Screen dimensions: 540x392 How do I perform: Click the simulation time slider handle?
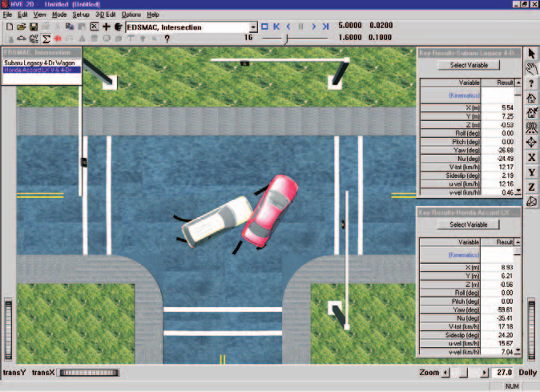point(286,40)
